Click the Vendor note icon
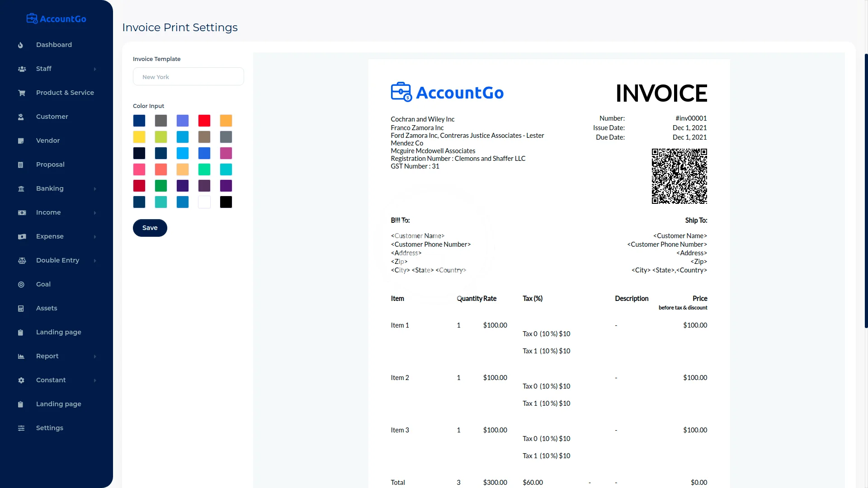868x488 pixels. (21, 141)
